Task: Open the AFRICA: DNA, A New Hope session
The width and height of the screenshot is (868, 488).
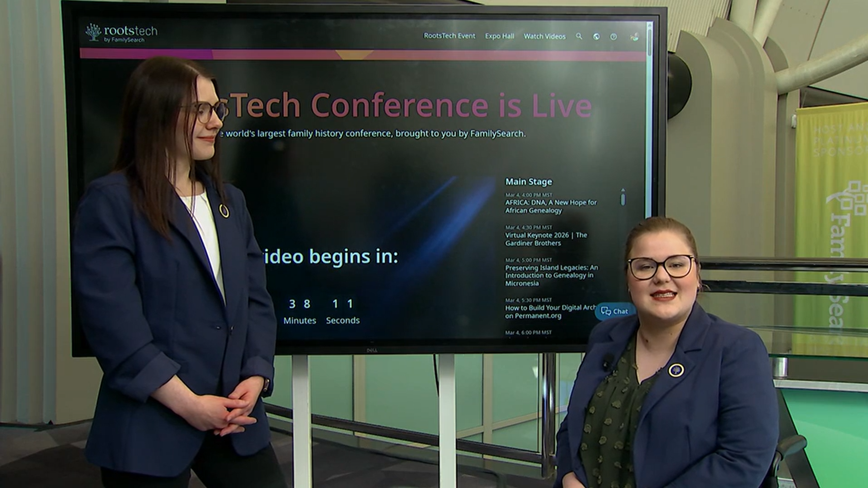Action: 551,207
